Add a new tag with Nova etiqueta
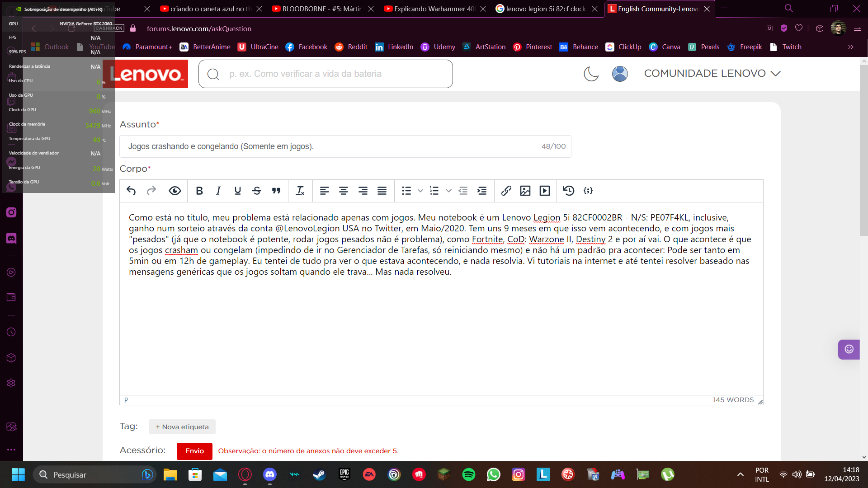 (x=182, y=427)
